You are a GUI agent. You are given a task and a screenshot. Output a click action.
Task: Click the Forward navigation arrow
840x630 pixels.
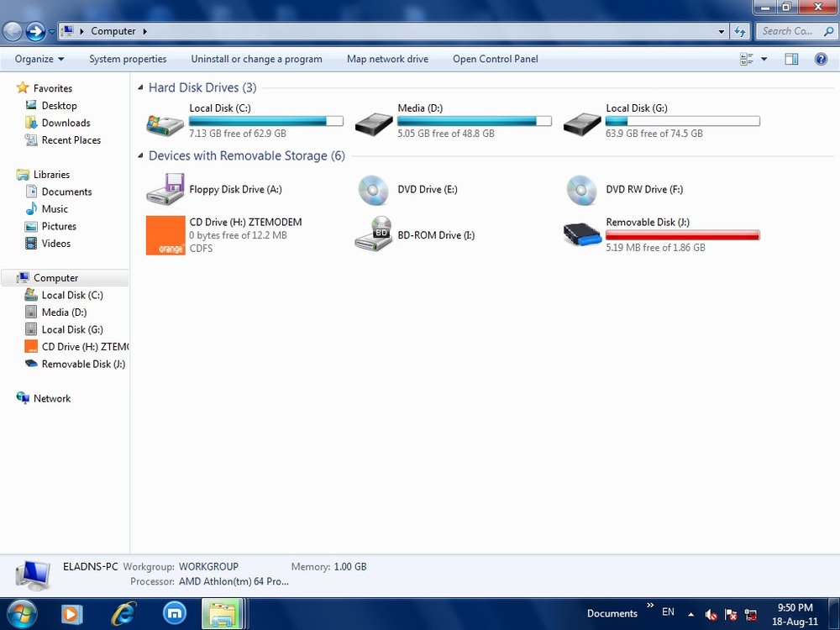(x=35, y=32)
